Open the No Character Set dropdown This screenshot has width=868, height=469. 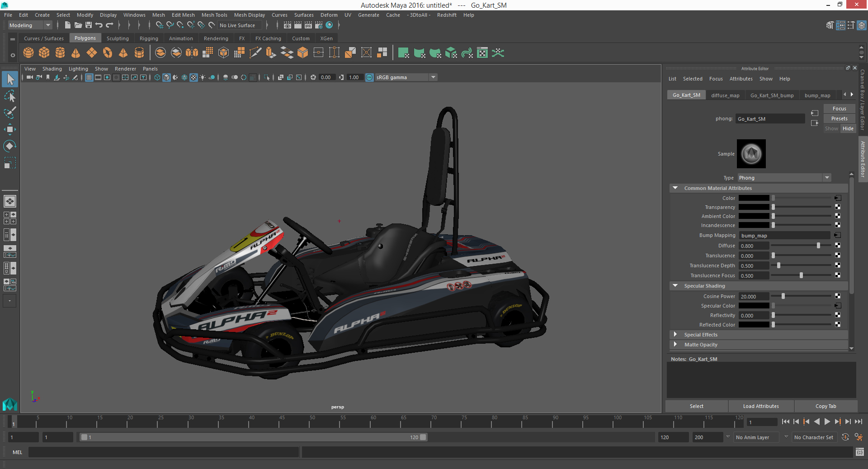(815, 437)
